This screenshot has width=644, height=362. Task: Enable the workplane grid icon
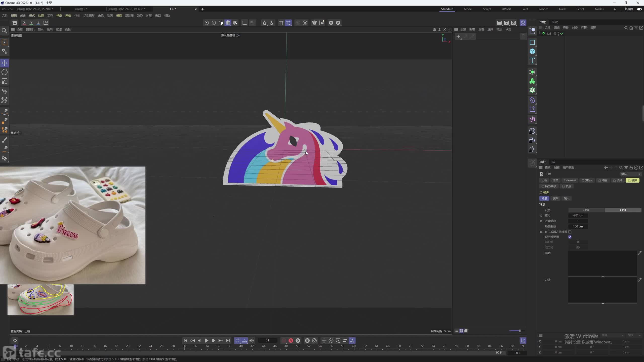pyautogui.click(x=281, y=23)
